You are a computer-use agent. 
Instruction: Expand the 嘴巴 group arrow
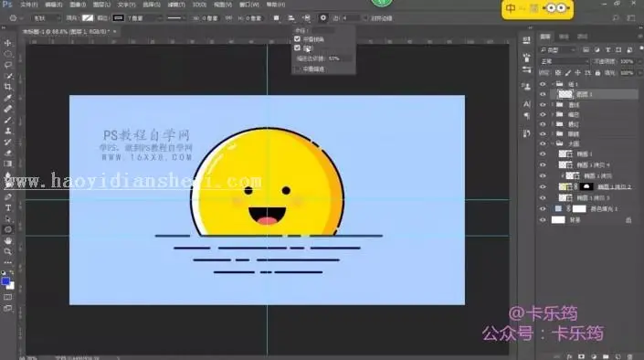coord(553,114)
